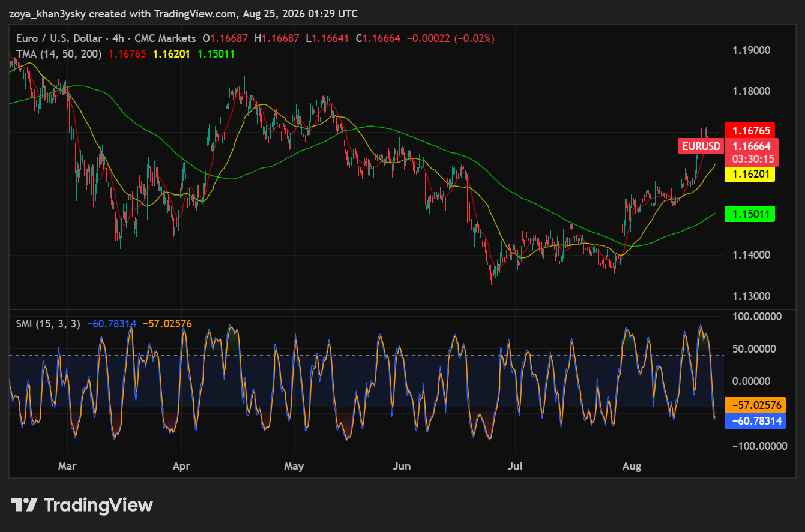
Task: Click the 1.13000 price axis label
Action: (x=752, y=296)
